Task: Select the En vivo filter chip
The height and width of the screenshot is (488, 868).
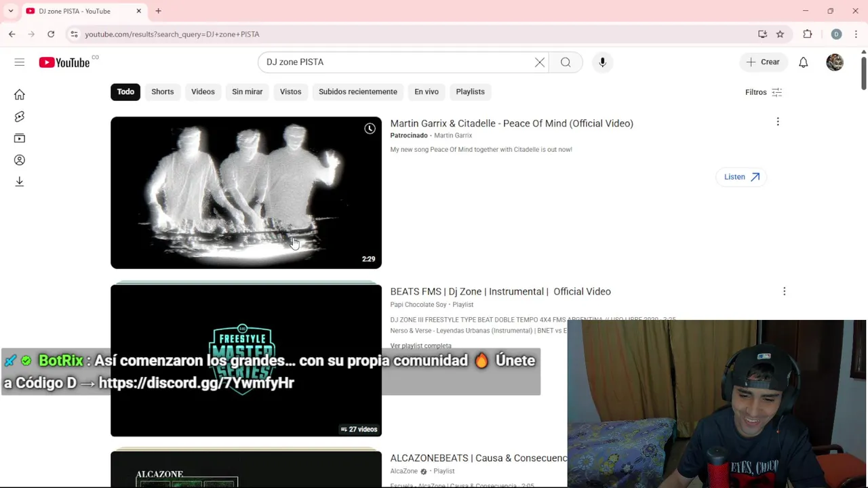Action: click(427, 92)
